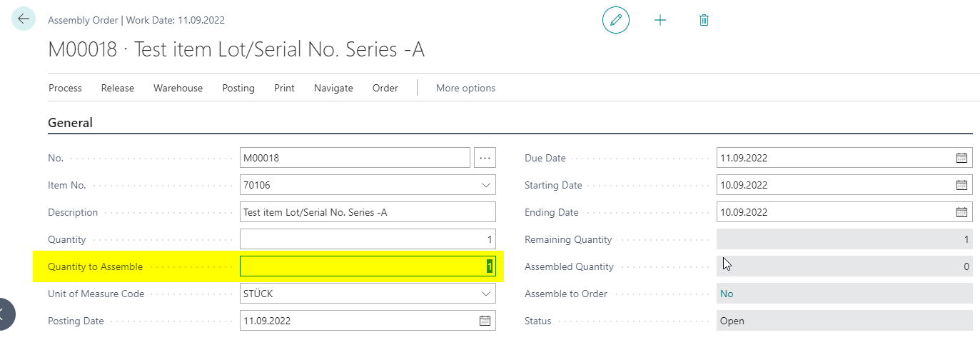Open the Warehouse menu
This screenshot has height=355, width=980.
(178, 88)
